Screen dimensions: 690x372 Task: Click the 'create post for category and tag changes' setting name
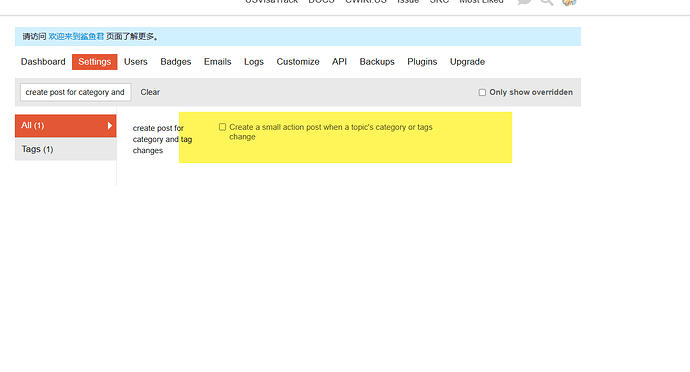click(162, 139)
